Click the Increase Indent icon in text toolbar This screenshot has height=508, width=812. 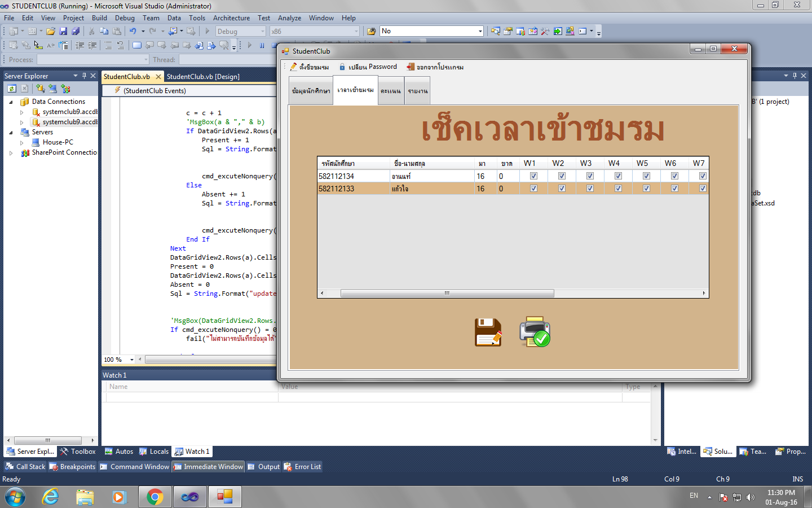92,45
